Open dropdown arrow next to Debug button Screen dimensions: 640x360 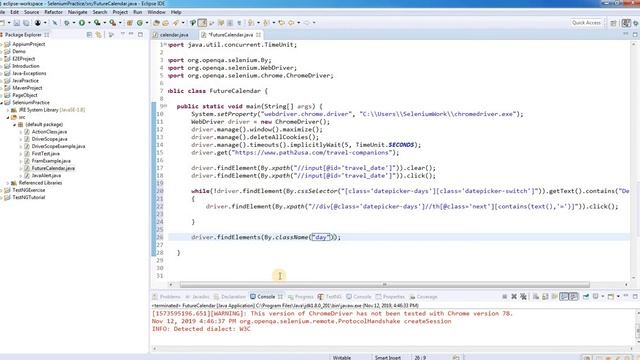point(74,23)
